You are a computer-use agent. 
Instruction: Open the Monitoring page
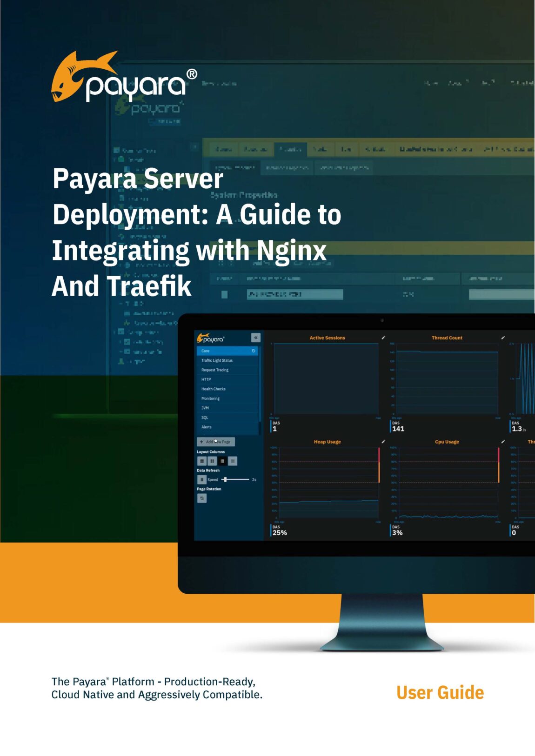(x=227, y=398)
